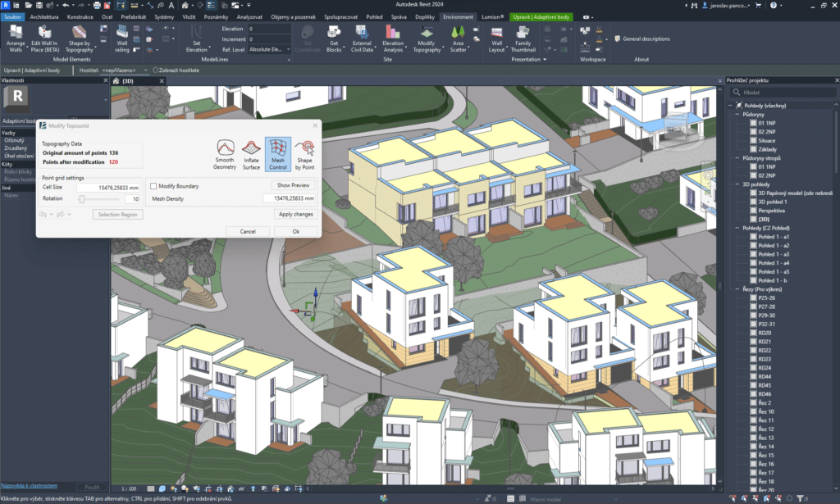Click the Wall railing tool
Image resolution: width=840 pixels, height=504 pixels.
click(x=122, y=39)
